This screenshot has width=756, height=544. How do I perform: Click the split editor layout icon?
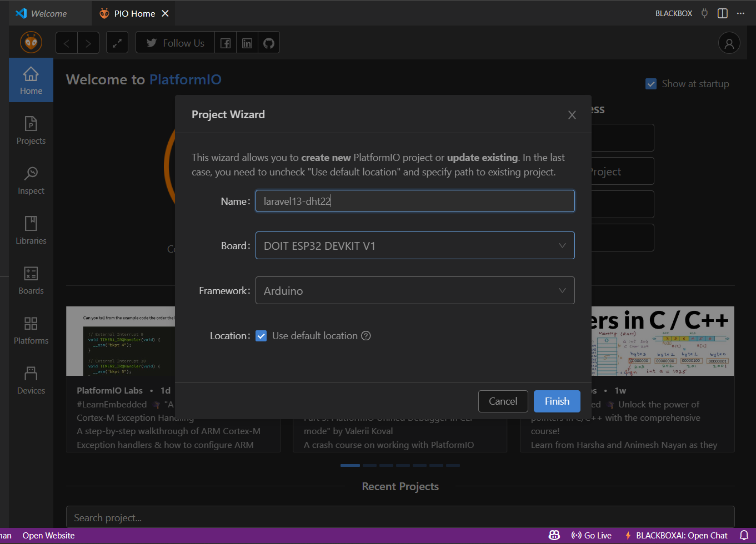723,13
